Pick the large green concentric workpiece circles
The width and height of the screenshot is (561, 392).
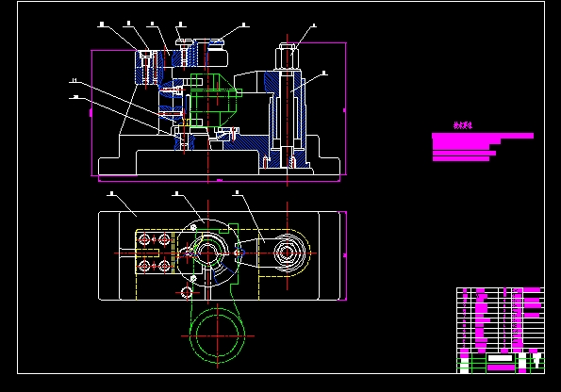[217, 335]
